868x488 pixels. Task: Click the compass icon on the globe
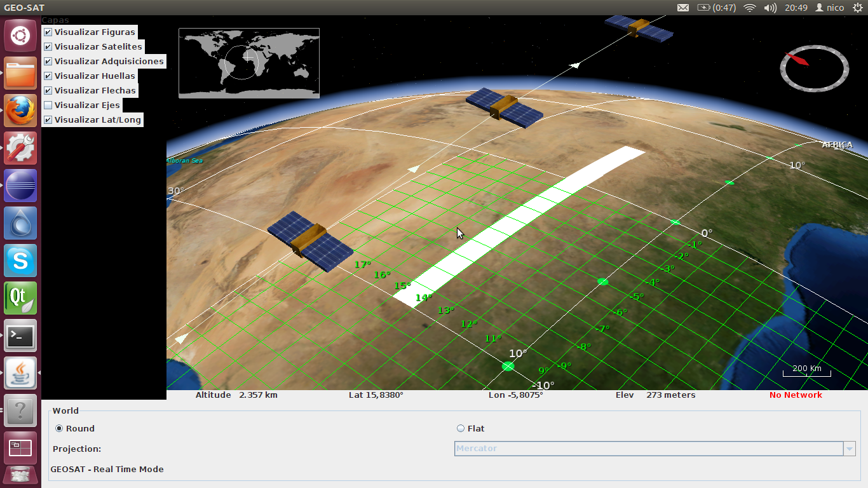click(x=814, y=67)
